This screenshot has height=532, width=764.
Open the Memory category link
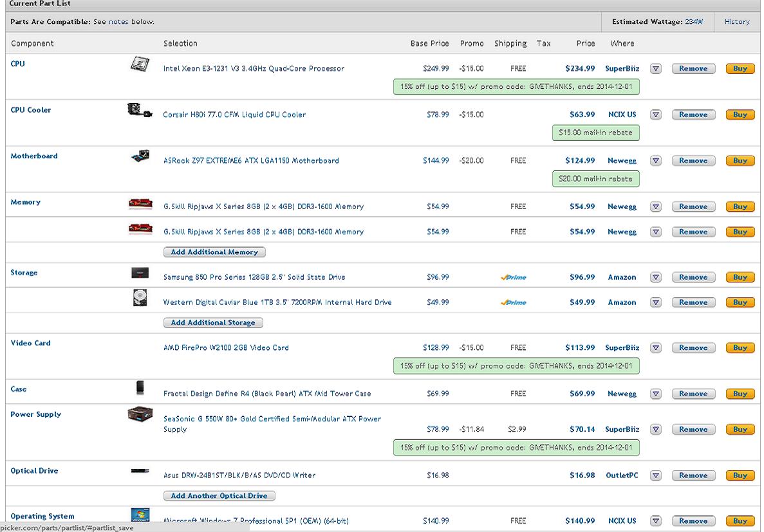tap(25, 202)
